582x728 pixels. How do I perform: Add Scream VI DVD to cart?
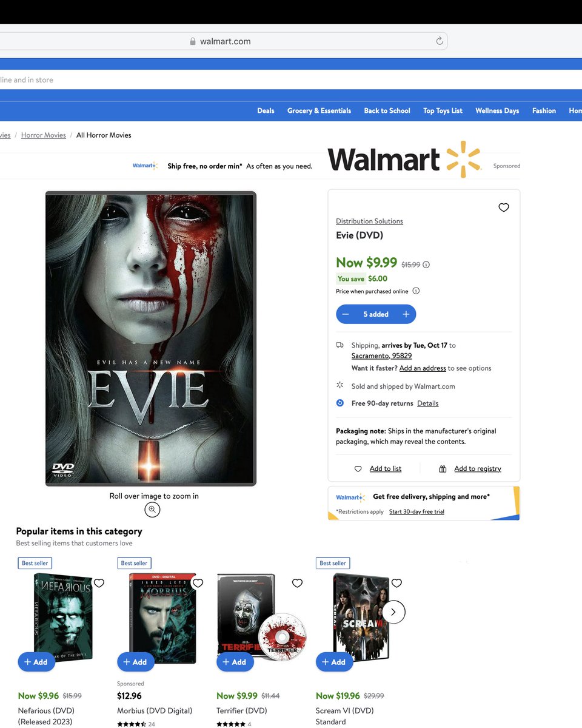[x=335, y=662]
